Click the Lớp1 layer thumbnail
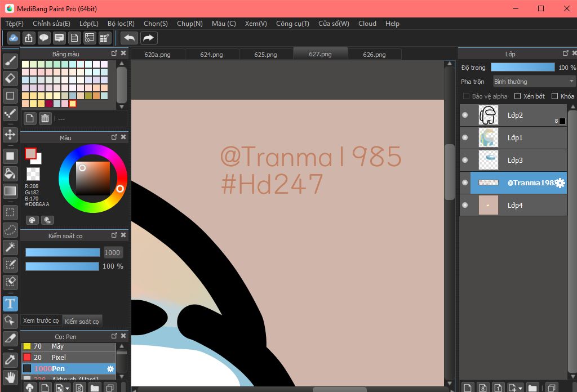 pos(489,137)
